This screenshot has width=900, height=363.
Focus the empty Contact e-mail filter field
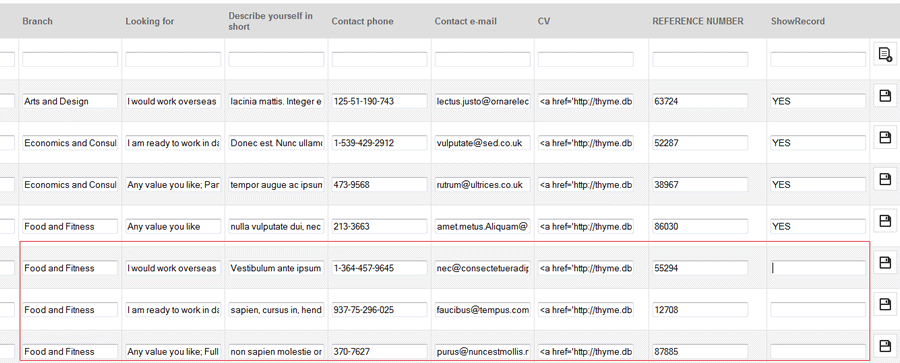click(x=483, y=59)
